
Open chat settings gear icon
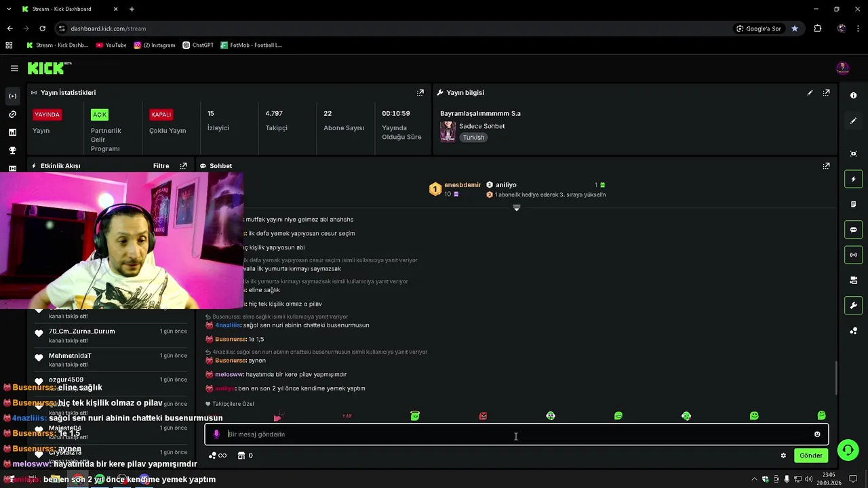pyautogui.click(x=783, y=455)
